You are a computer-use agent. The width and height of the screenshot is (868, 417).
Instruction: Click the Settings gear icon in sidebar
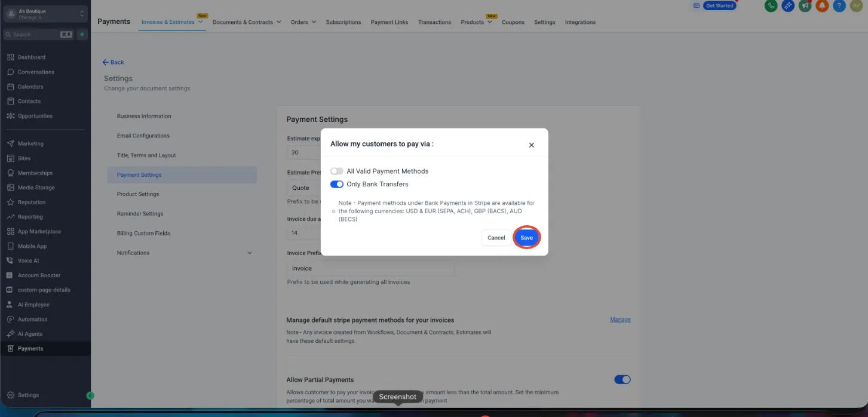[11, 395]
